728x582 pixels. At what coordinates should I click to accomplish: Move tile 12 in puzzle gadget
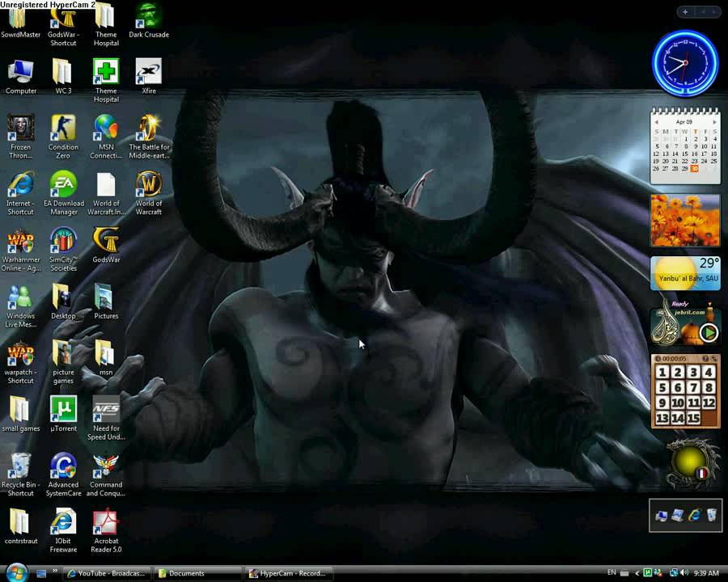[x=709, y=403]
